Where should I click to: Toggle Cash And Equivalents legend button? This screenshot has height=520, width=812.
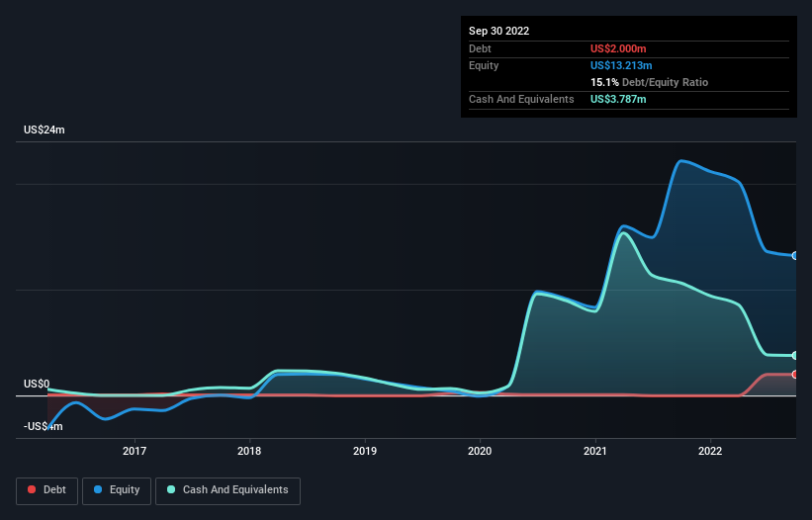point(227,490)
